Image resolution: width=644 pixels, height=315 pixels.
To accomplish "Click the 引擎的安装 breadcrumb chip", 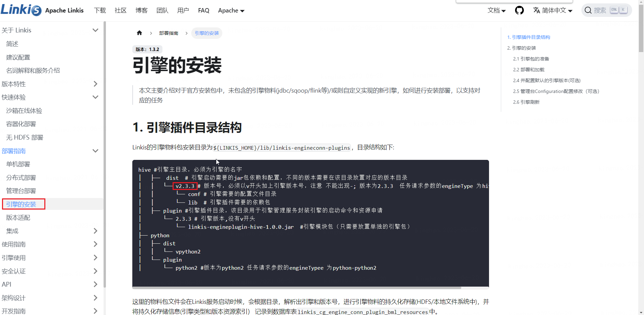I will 207,33.
